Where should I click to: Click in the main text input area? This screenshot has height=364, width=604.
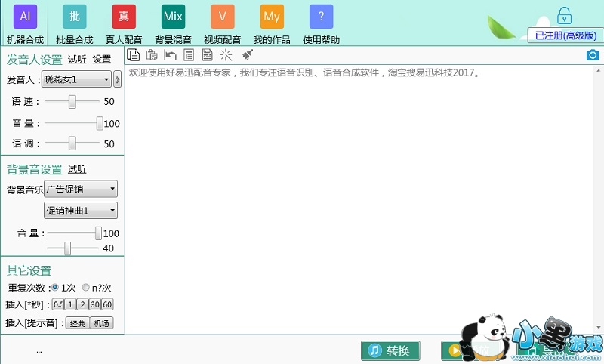(x=362, y=196)
